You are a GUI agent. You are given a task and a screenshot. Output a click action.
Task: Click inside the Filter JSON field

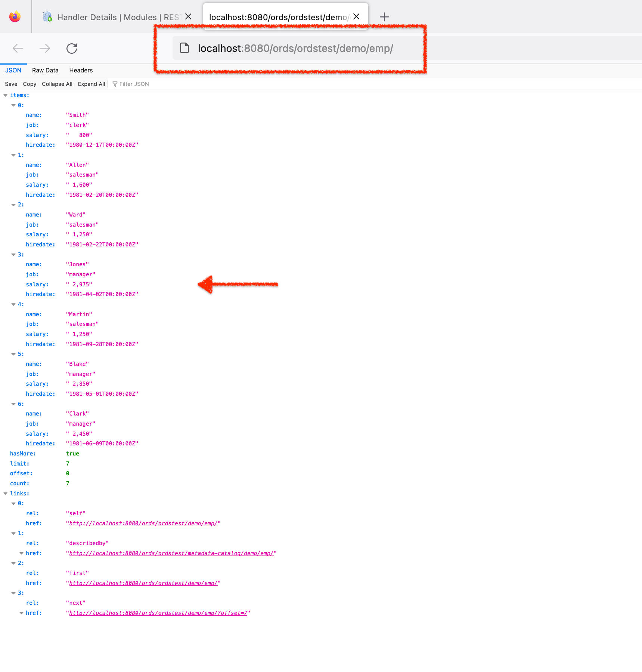click(x=133, y=84)
